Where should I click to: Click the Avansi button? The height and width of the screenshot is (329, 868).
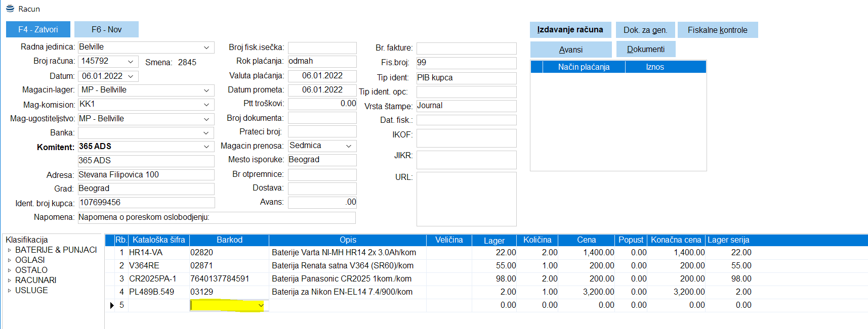[x=570, y=50]
